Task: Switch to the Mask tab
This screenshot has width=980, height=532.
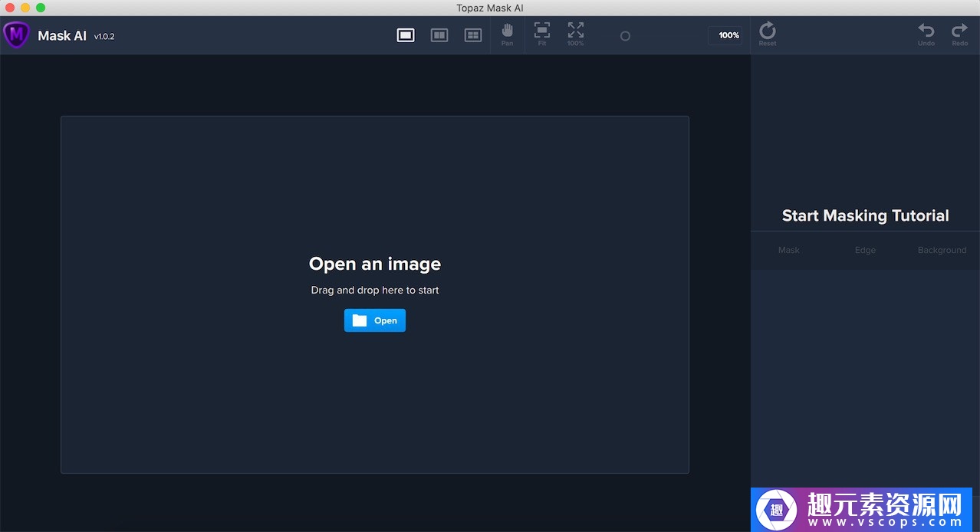Action: [788, 250]
